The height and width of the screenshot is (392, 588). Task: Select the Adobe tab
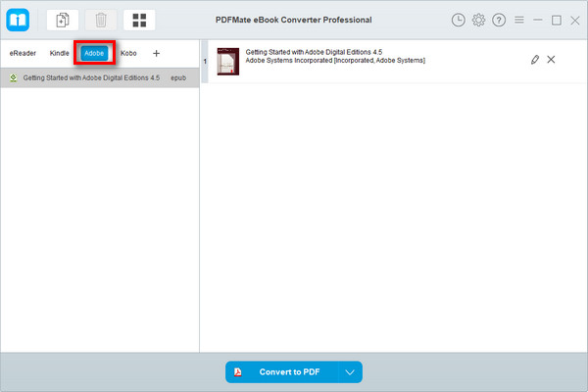tap(94, 53)
